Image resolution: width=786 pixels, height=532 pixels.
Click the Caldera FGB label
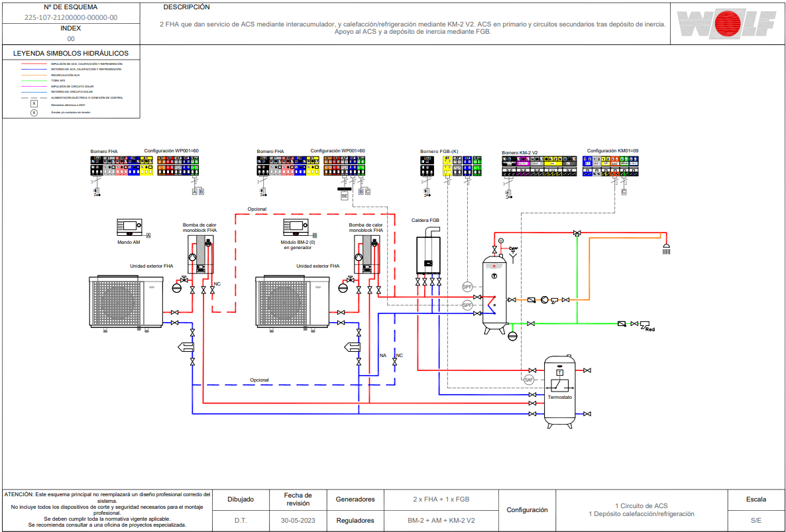(425, 220)
